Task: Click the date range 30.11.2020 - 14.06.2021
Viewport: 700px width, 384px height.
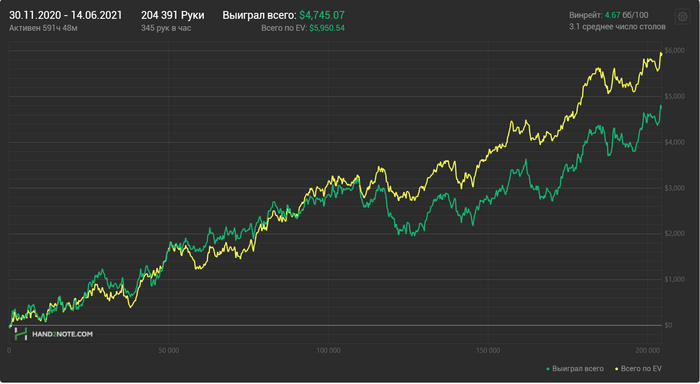Action: click(65, 15)
